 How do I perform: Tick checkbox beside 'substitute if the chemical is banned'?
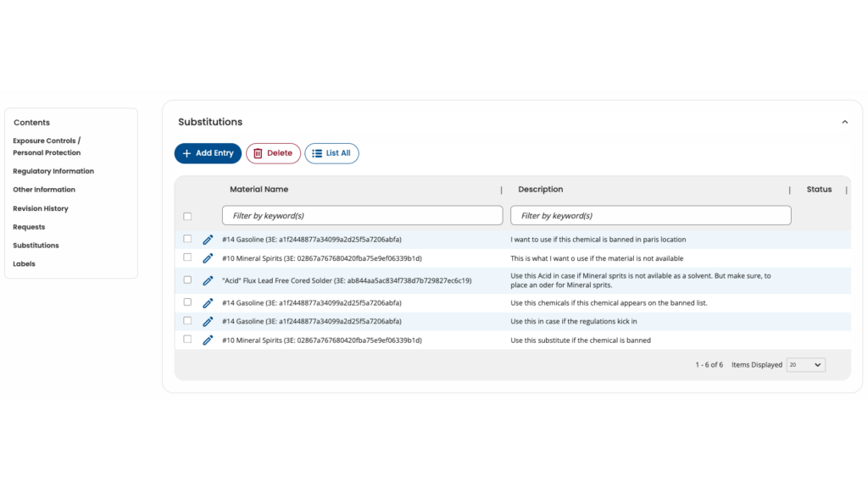pos(187,340)
